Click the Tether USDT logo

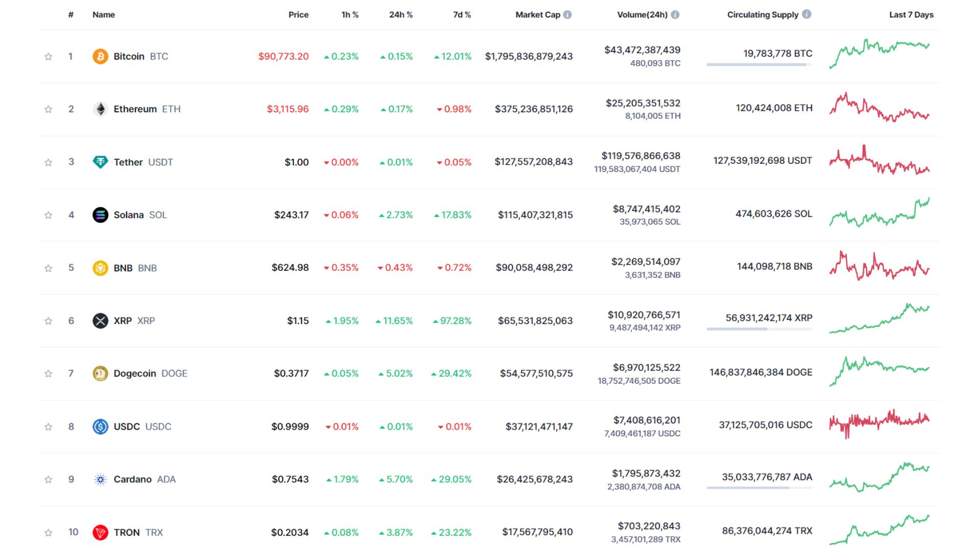[101, 162]
